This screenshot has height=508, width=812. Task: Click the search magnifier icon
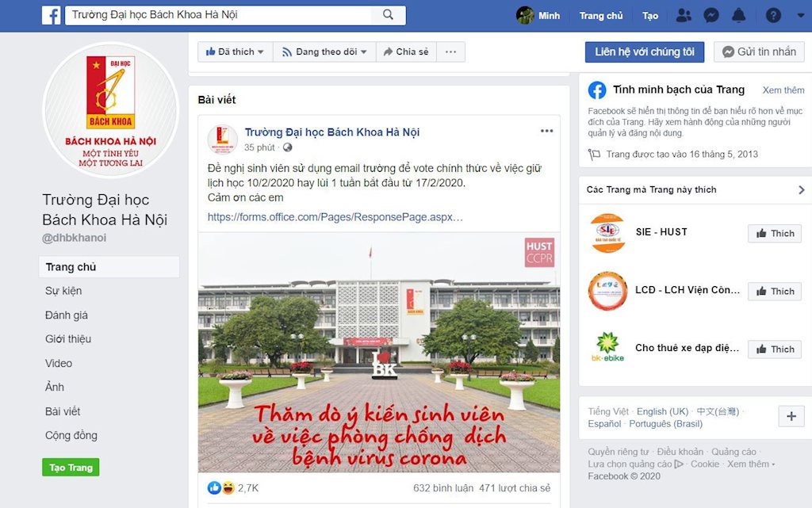point(388,15)
